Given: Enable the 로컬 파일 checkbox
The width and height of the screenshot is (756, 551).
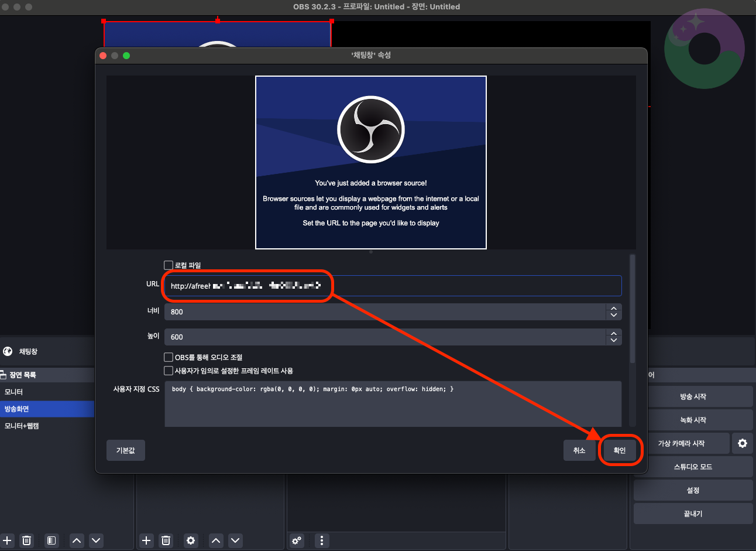Looking at the screenshot, I should (169, 265).
